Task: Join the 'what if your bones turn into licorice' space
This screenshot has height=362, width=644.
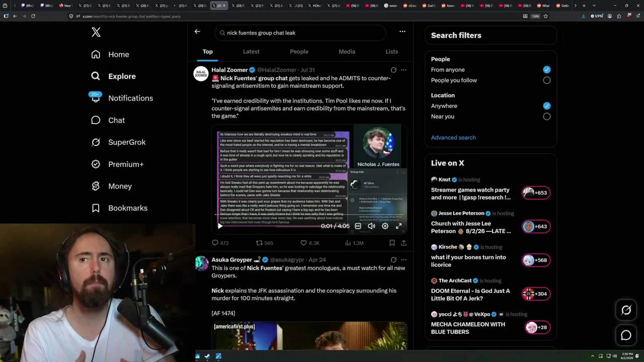Action: tap(468, 261)
